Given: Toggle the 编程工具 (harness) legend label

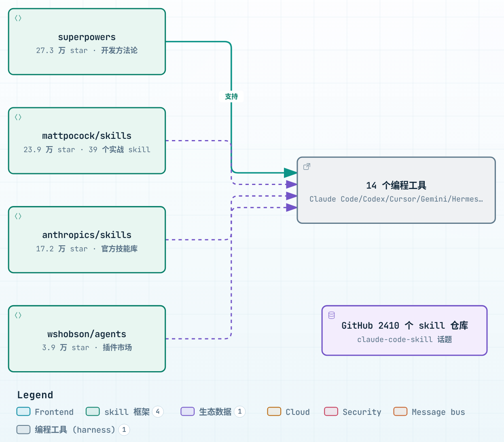Looking at the screenshot, I should 75,430.
